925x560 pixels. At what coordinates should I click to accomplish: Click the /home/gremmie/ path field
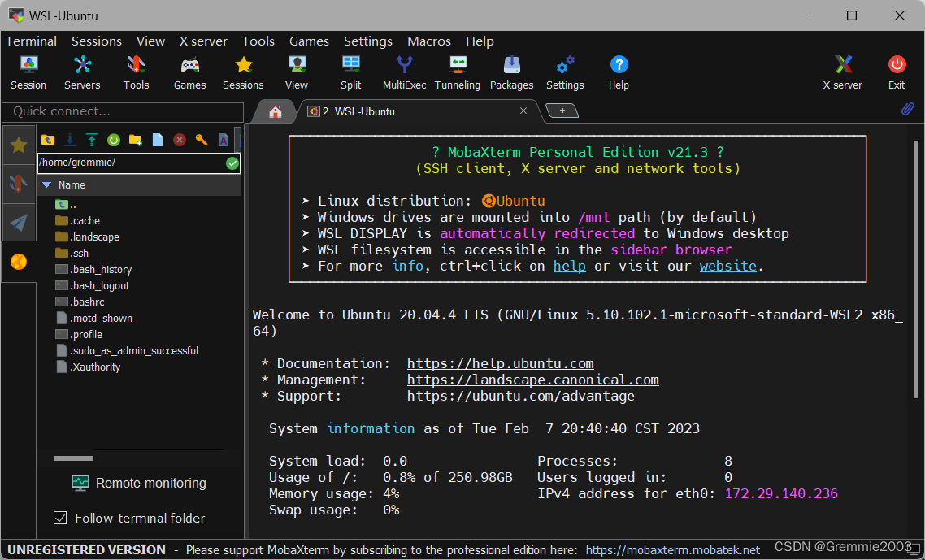tap(131, 163)
